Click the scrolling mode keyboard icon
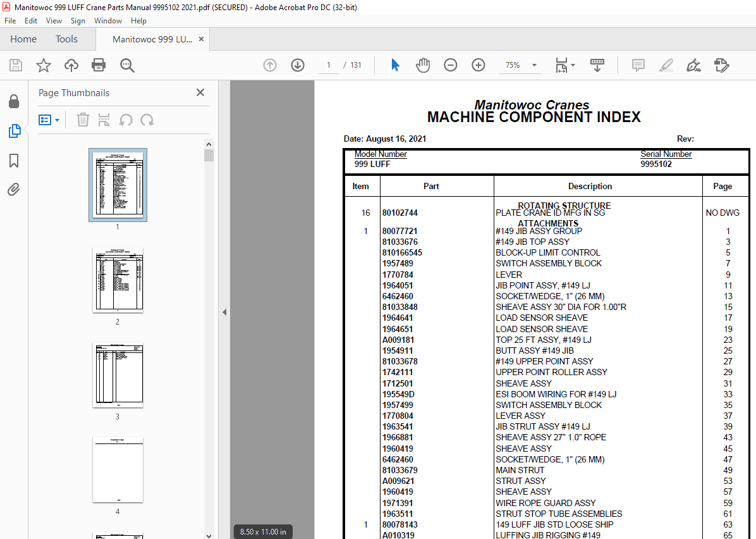This screenshot has width=756, height=539. coord(597,65)
